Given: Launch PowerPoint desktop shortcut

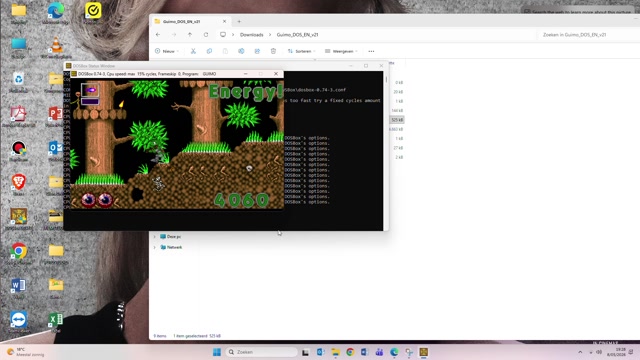Looking at the screenshot, I should tap(56, 114).
